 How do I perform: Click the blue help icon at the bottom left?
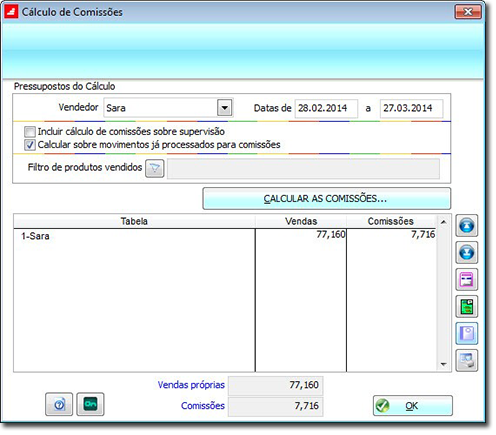tap(59, 404)
